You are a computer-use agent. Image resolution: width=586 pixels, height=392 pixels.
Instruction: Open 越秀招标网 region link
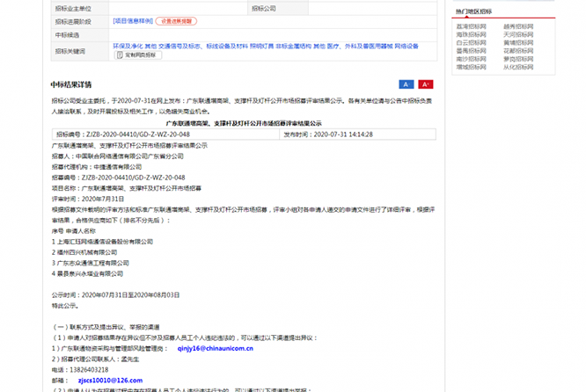click(518, 26)
